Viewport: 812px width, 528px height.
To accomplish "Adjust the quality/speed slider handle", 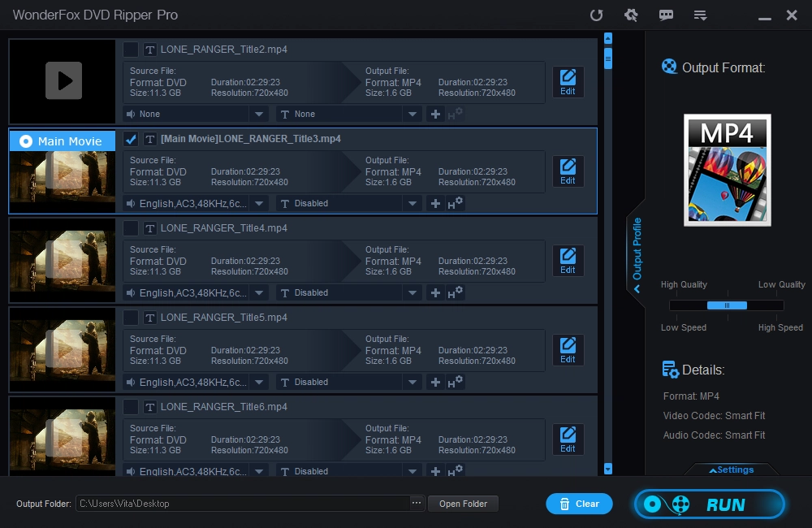I will [x=727, y=305].
